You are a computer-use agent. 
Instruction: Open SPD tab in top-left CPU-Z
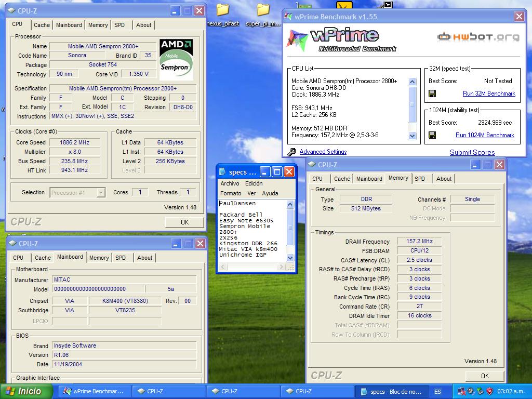(x=119, y=25)
